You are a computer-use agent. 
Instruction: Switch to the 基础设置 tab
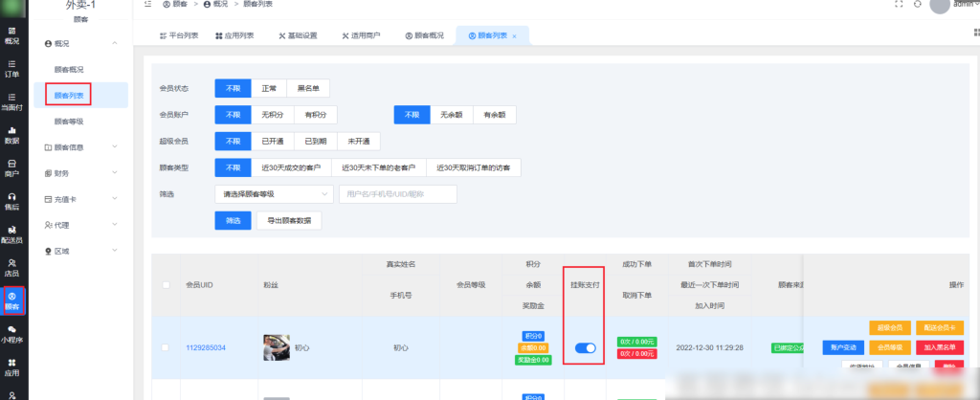pos(298,36)
